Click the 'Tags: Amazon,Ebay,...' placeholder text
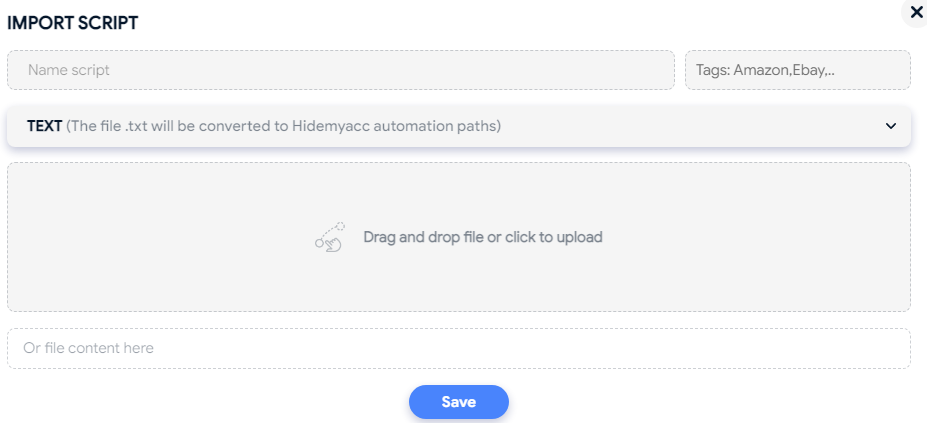 [766, 70]
